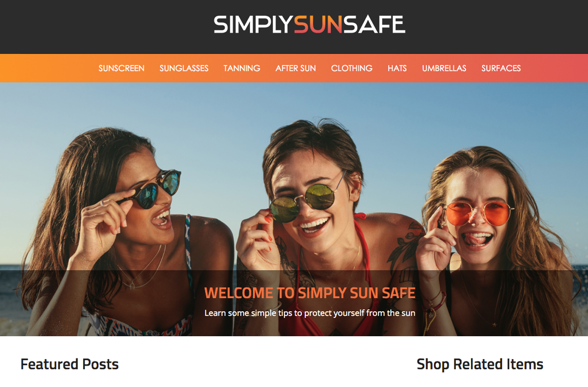
Task: Visit the Surfaces category
Action: coord(501,68)
